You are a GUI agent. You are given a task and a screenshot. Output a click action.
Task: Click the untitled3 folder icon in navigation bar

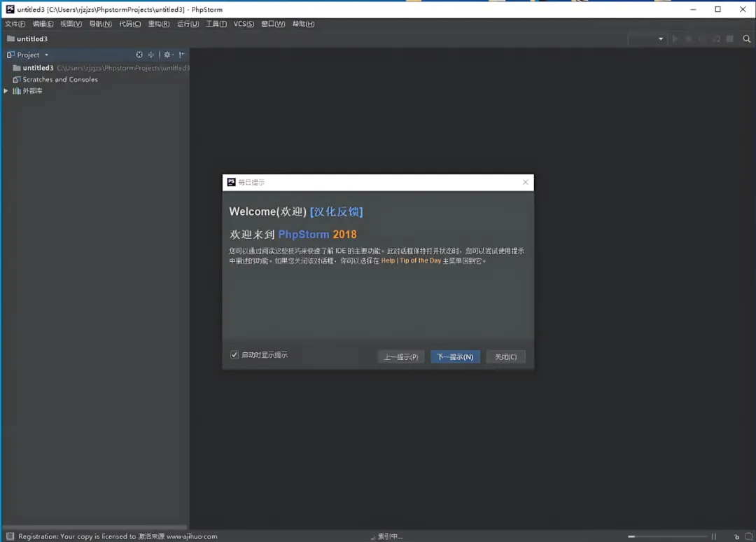[10, 39]
